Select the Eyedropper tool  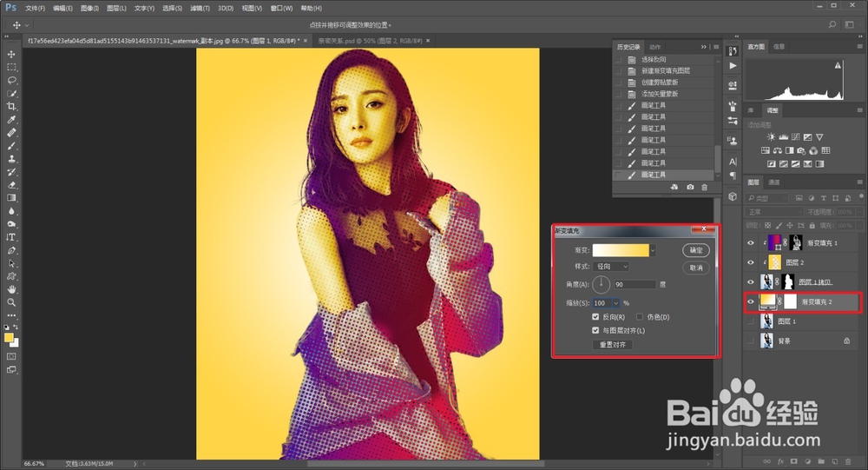[11, 120]
